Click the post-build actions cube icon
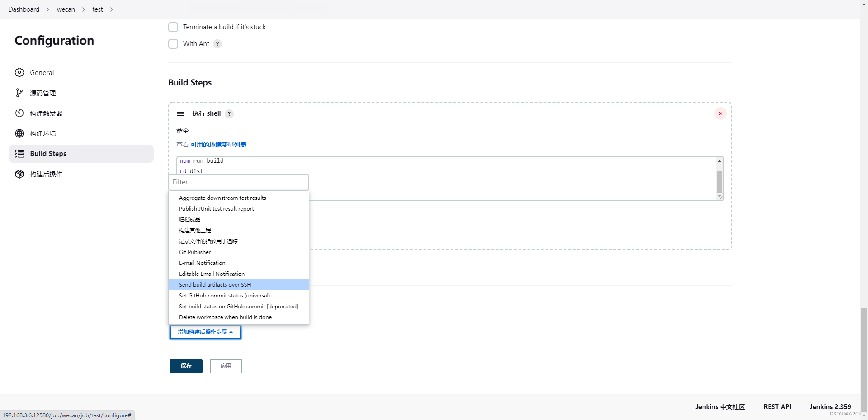 pos(19,174)
